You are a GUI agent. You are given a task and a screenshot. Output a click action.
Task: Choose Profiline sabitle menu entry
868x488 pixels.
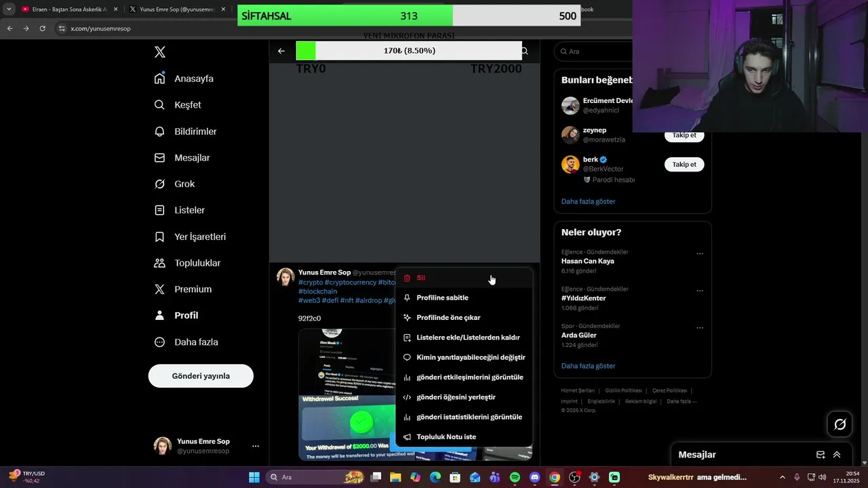pyautogui.click(x=464, y=298)
